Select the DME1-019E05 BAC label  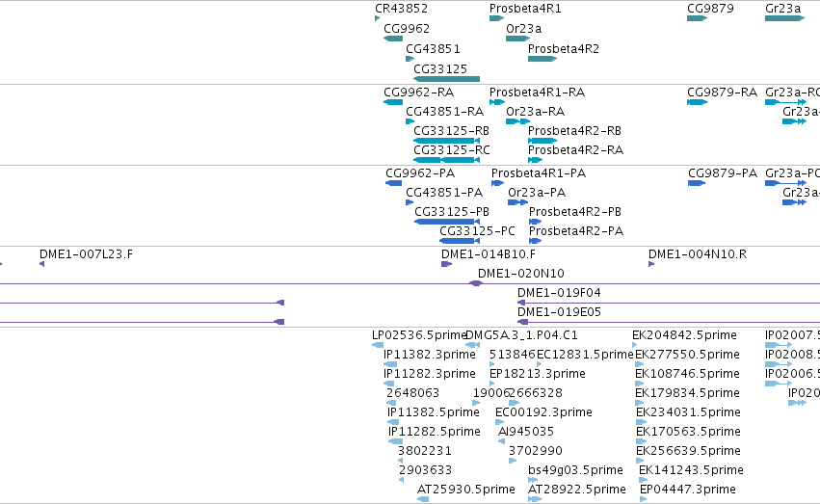(x=559, y=312)
